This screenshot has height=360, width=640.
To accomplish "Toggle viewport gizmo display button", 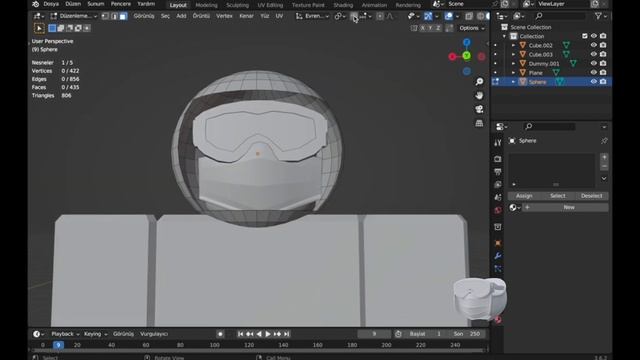I will pyautogui.click(x=428, y=16).
